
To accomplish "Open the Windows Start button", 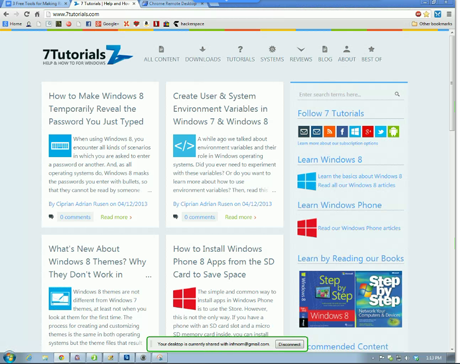I will click(x=9, y=357).
